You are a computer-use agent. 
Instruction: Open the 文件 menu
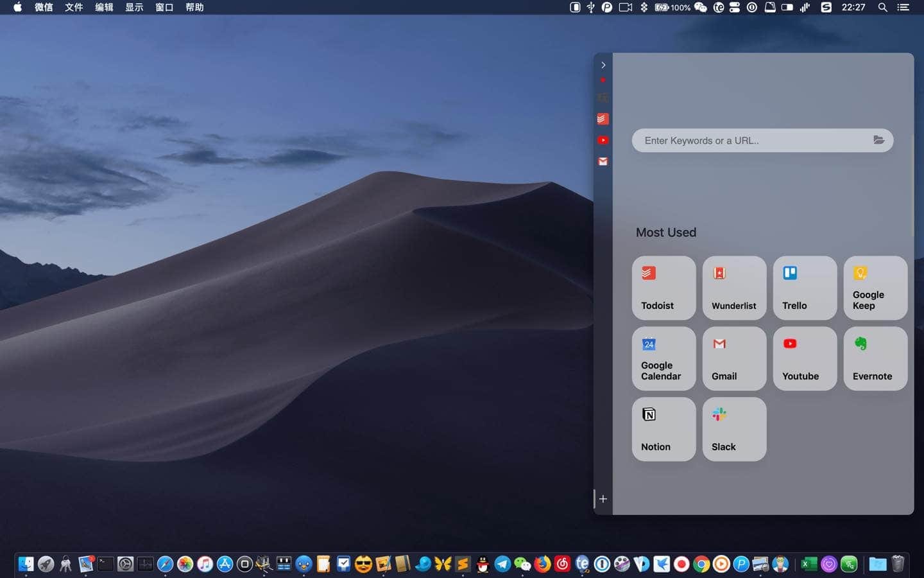click(74, 7)
